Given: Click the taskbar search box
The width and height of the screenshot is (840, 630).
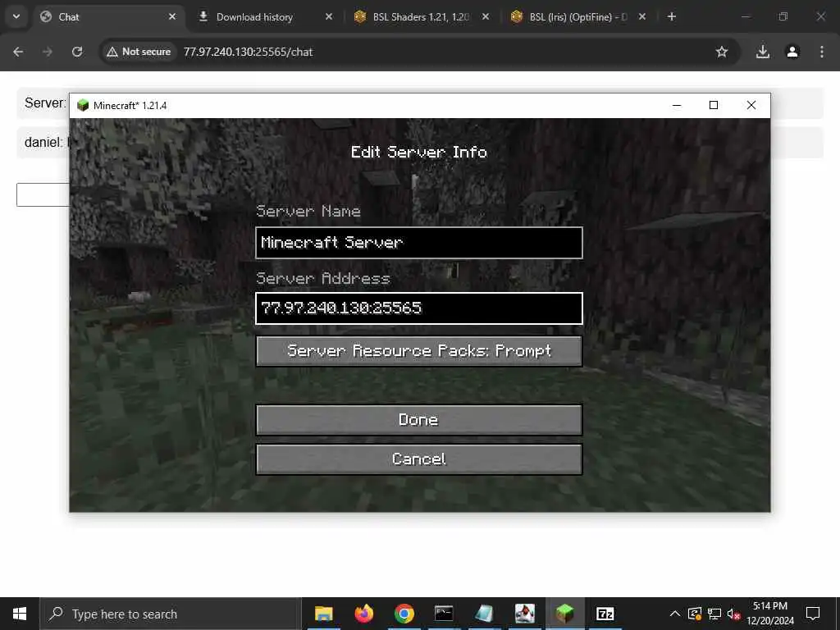Looking at the screenshot, I should [x=171, y=614].
